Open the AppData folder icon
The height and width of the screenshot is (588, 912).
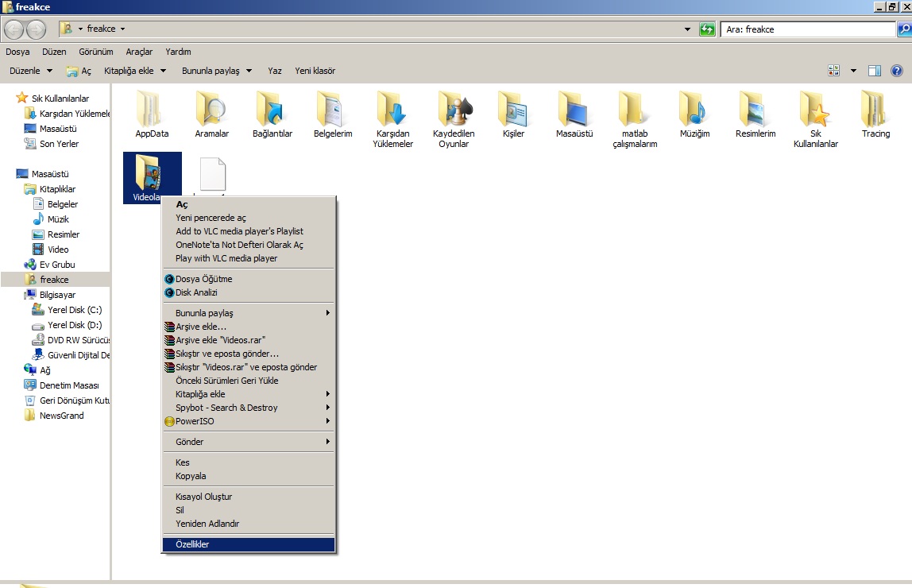(x=151, y=109)
